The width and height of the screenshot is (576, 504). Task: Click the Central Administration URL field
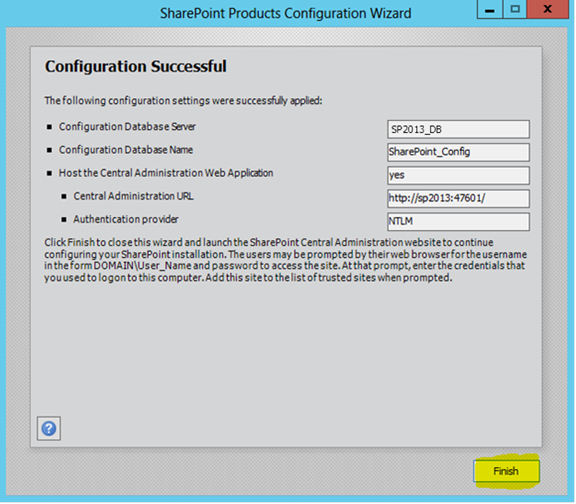458,198
